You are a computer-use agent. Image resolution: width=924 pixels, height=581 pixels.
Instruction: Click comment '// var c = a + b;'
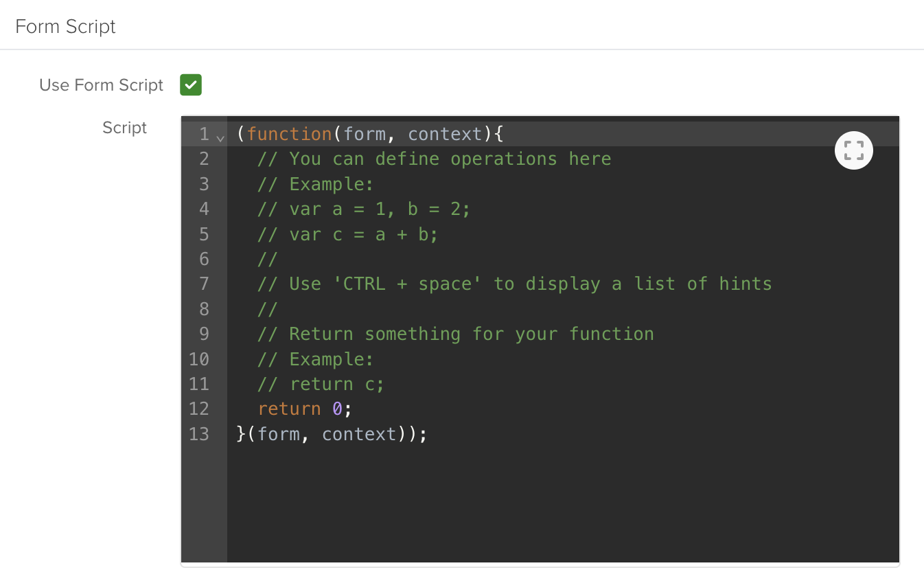coord(348,234)
